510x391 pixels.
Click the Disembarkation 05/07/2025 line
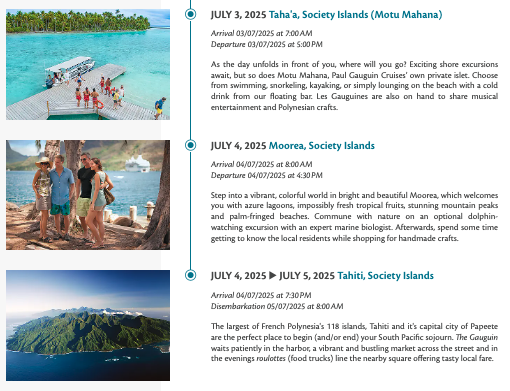point(277,306)
